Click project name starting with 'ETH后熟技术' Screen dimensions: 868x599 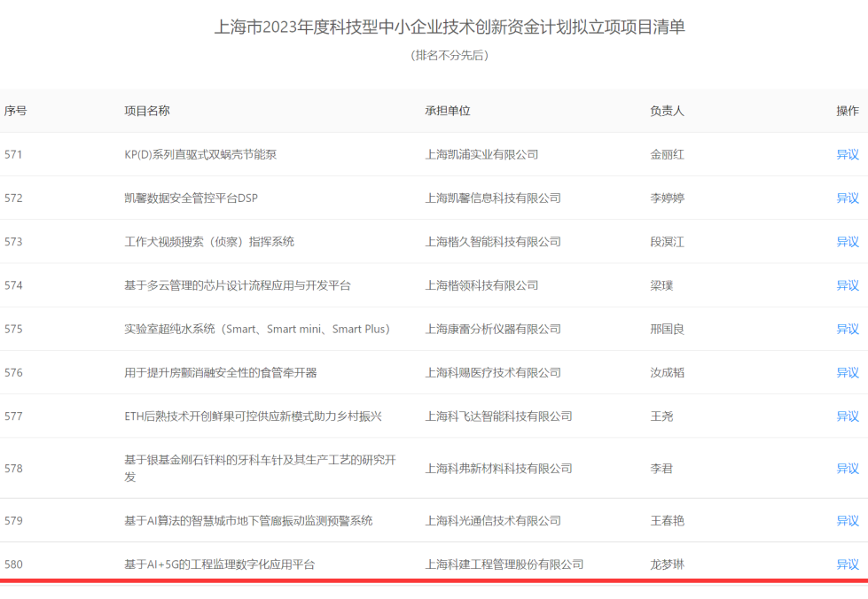[253, 416]
